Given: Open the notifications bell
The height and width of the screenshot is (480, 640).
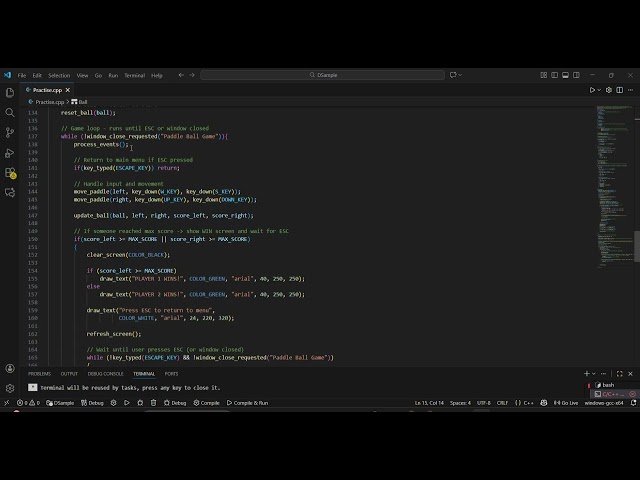Looking at the screenshot, I should pyautogui.click(x=633, y=403).
